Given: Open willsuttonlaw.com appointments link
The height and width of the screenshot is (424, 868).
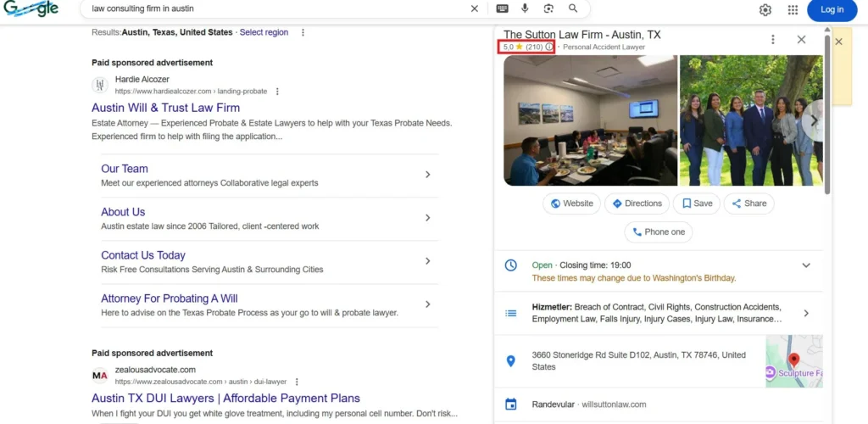Looking at the screenshot, I should 614,404.
